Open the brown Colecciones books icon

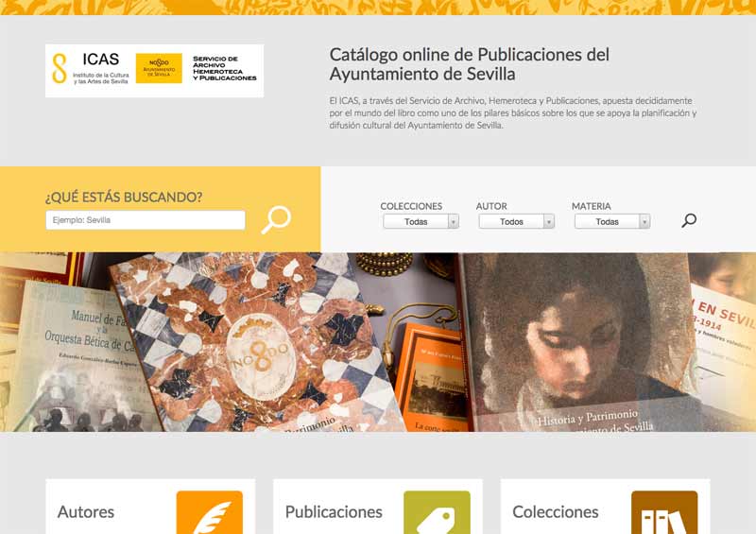664,512
